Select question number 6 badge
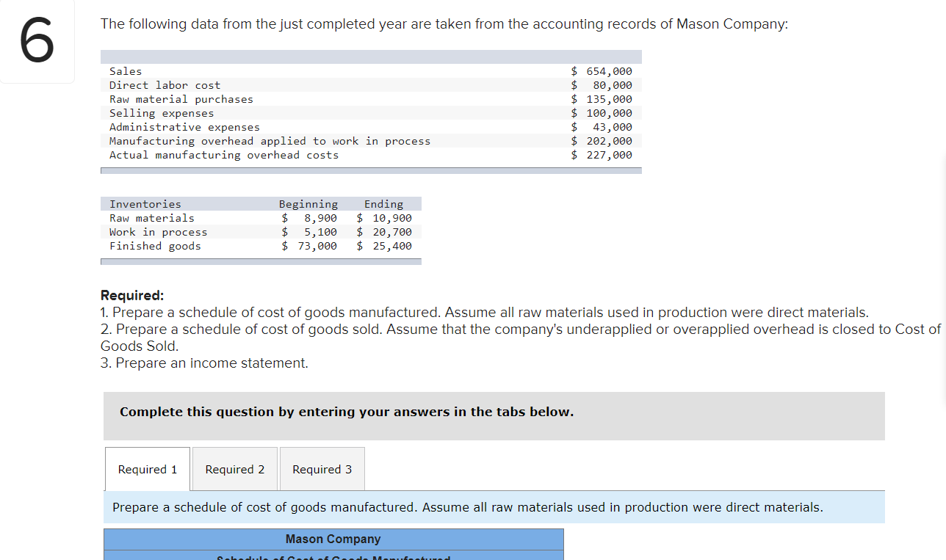This screenshot has height=560, width=946. (x=37, y=42)
